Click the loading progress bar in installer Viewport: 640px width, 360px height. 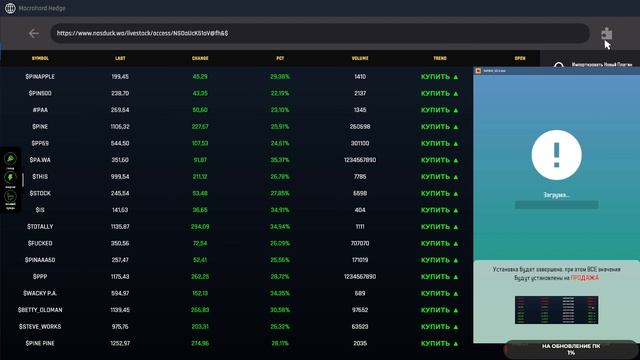(x=556, y=204)
